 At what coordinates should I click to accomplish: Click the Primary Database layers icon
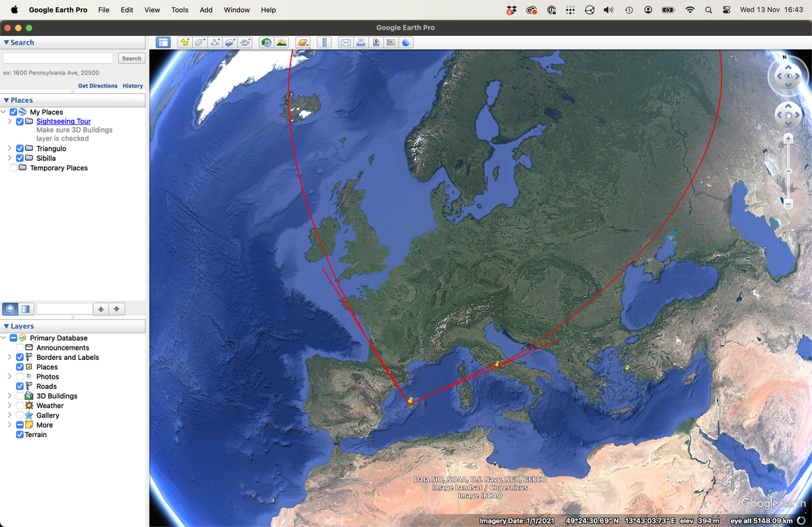(x=23, y=338)
